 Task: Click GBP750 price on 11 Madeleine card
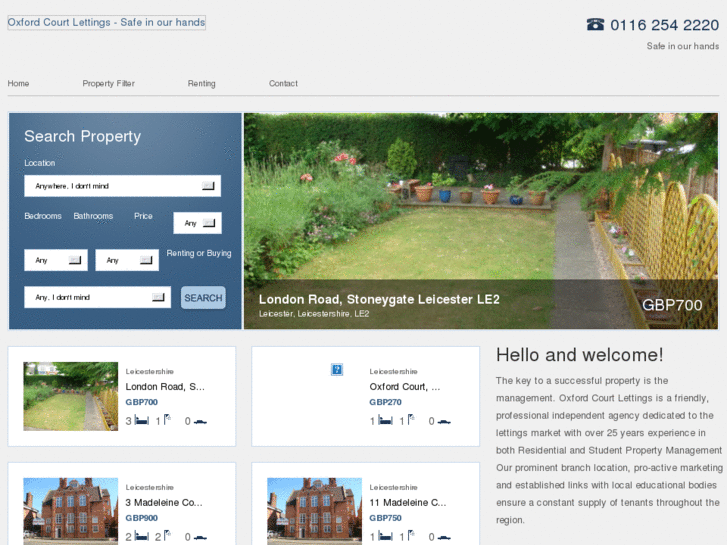pos(385,518)
